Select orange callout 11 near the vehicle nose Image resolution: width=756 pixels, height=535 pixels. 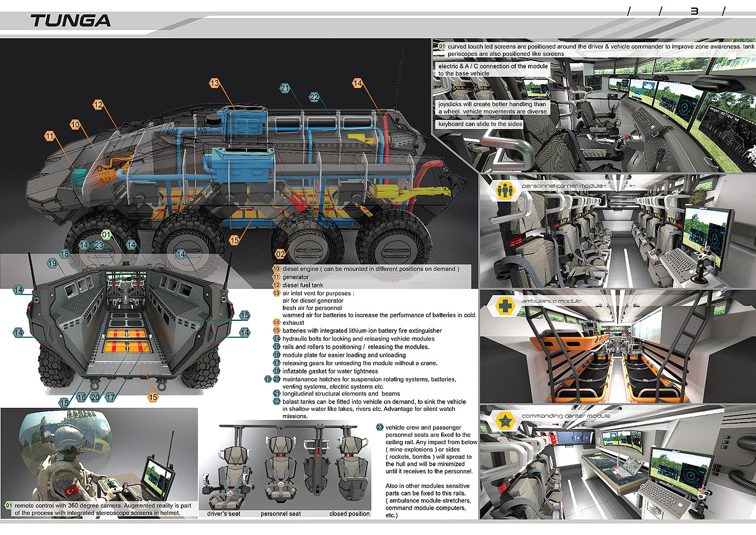pyautogui.click(x=50, y=136)
